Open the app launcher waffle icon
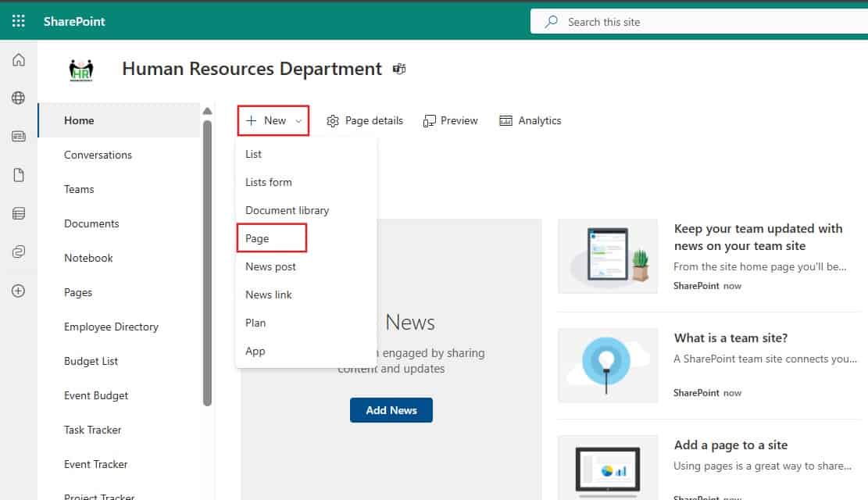 [18, 21]
